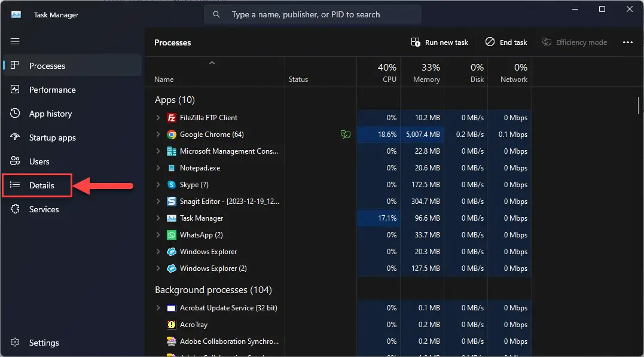Open the Services section

[44, 209]
